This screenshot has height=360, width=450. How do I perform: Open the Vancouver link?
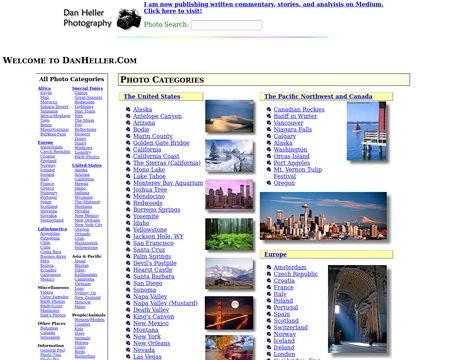coord(288,123)
